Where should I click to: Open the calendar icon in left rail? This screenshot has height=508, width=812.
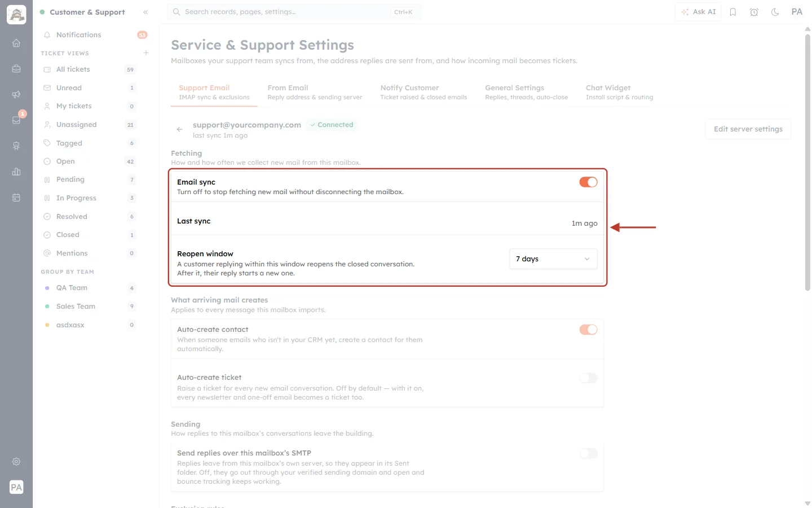point(16,198)
